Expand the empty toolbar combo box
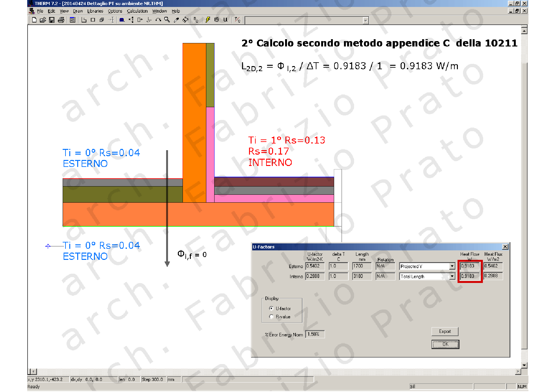Screen dimensions: 555x392 pos(365,21)
